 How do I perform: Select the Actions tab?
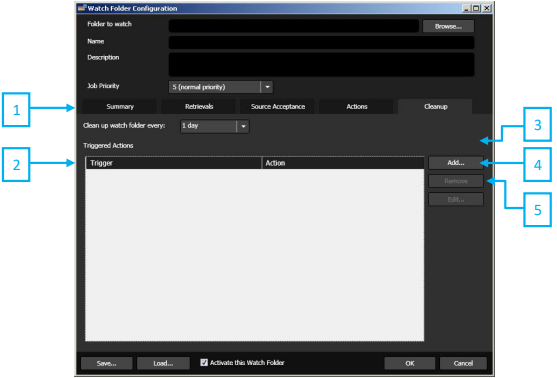[x=357, y=107]
